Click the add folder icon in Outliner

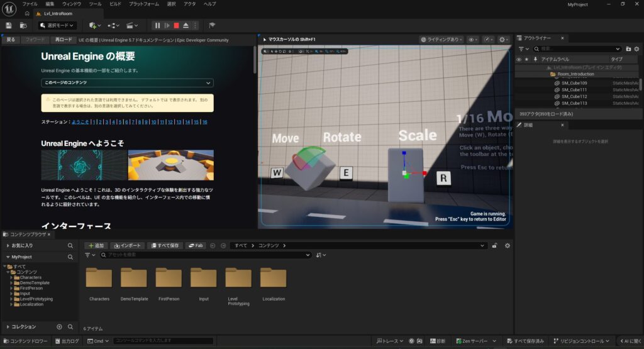pos(628,48)
